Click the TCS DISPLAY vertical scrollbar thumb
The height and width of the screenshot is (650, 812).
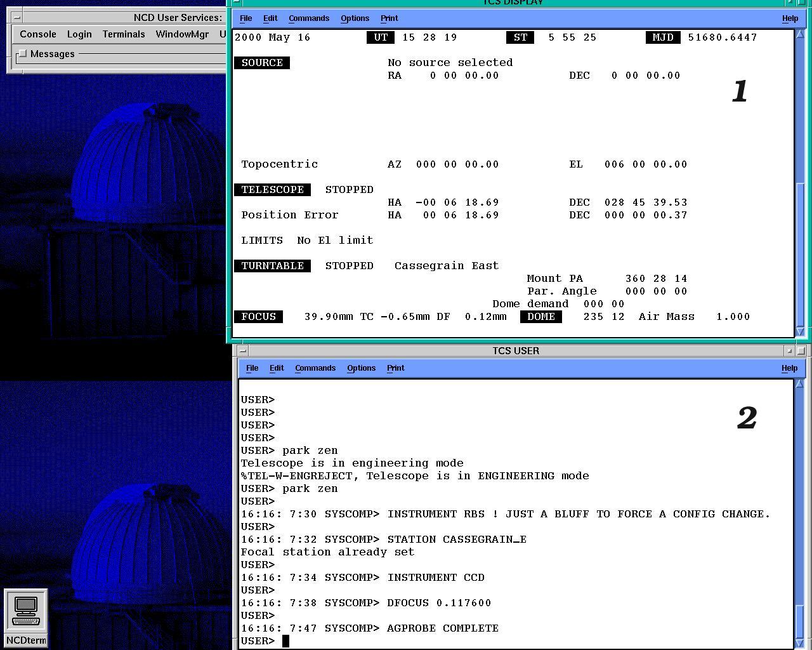pos(799,254)
